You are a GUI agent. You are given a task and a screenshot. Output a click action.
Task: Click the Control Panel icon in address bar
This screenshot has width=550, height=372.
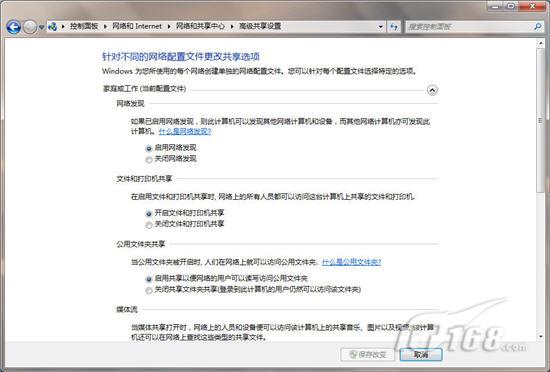point(53,26)
